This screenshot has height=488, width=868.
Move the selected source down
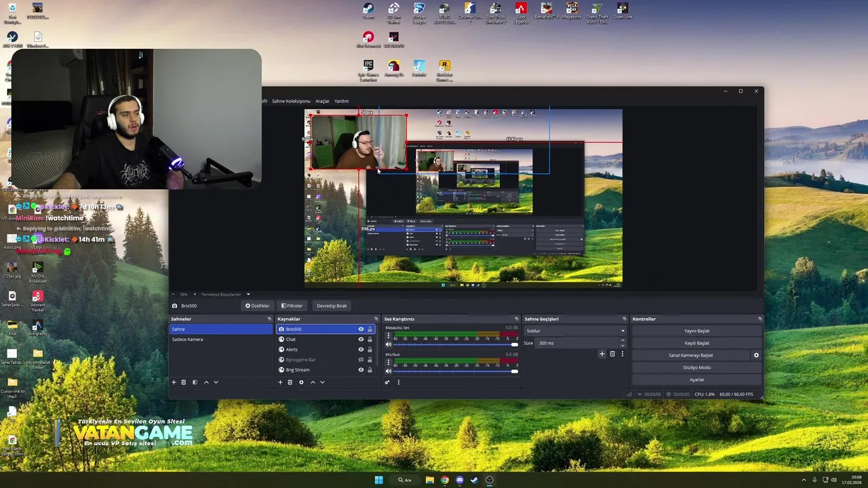[322, 382]
